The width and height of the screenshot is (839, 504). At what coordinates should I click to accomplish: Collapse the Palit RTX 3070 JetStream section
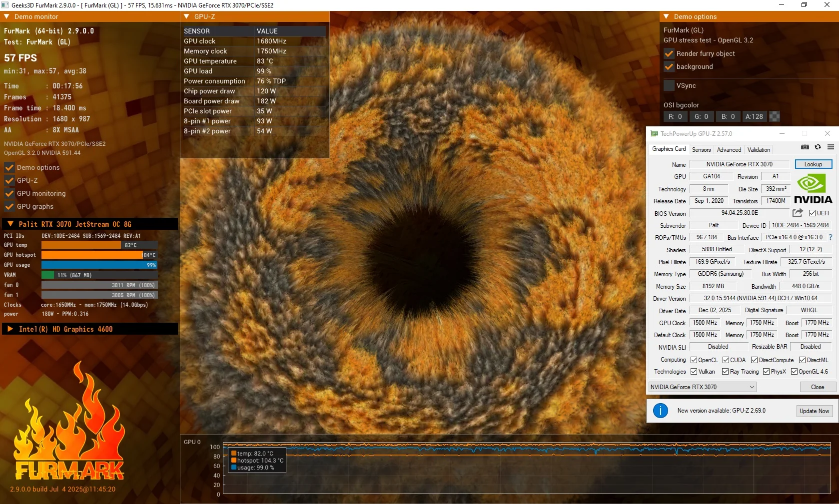pyautogui.click(x=10, y=224)
